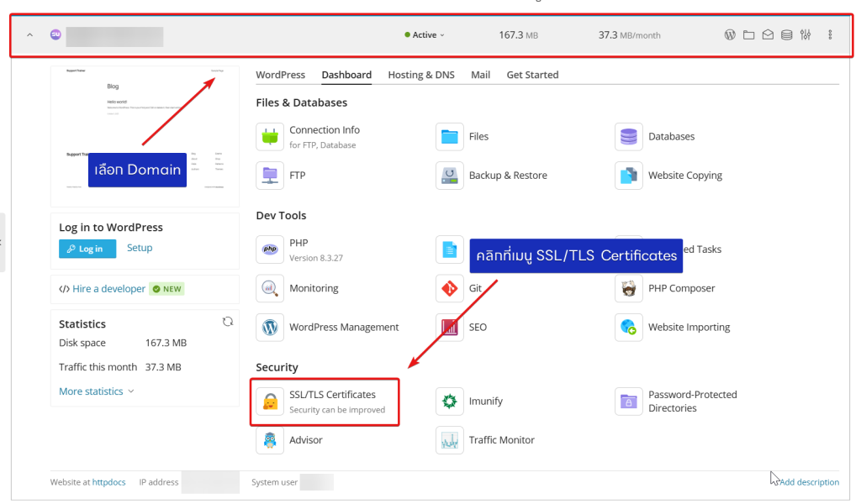Click the databases stack icon in domain header

[x=786, y=35]
